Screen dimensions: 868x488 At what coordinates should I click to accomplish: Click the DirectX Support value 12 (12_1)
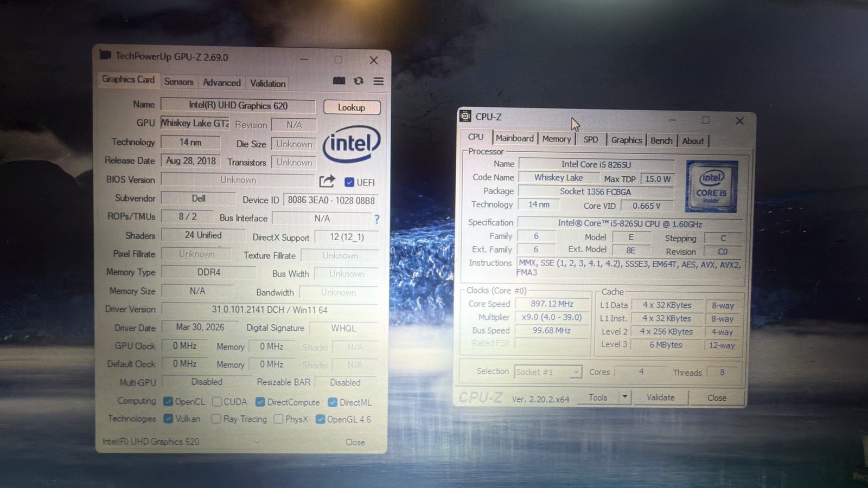[x=347, y=237]
